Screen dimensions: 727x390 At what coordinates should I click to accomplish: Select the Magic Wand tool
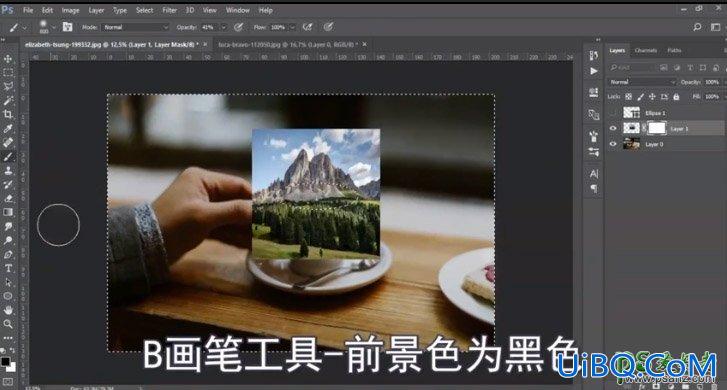(8, 101)
